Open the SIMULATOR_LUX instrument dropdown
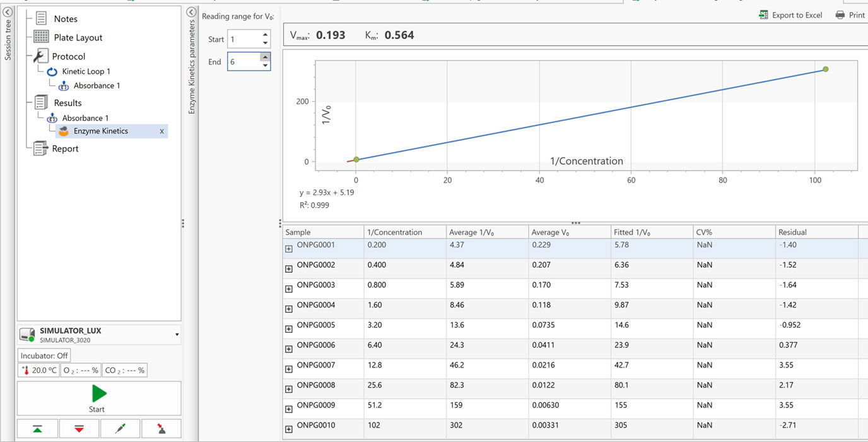This screenshot has width=868, height=442. (x=177, y=335)
